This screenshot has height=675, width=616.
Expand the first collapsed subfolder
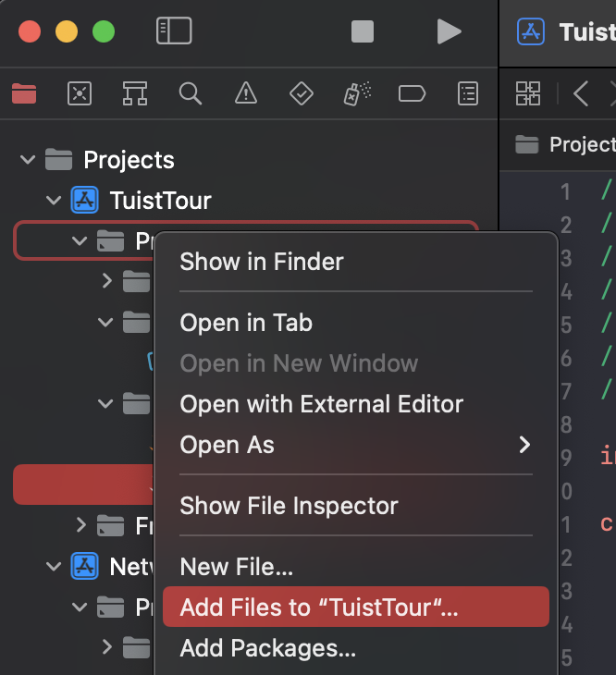(106, 281)
